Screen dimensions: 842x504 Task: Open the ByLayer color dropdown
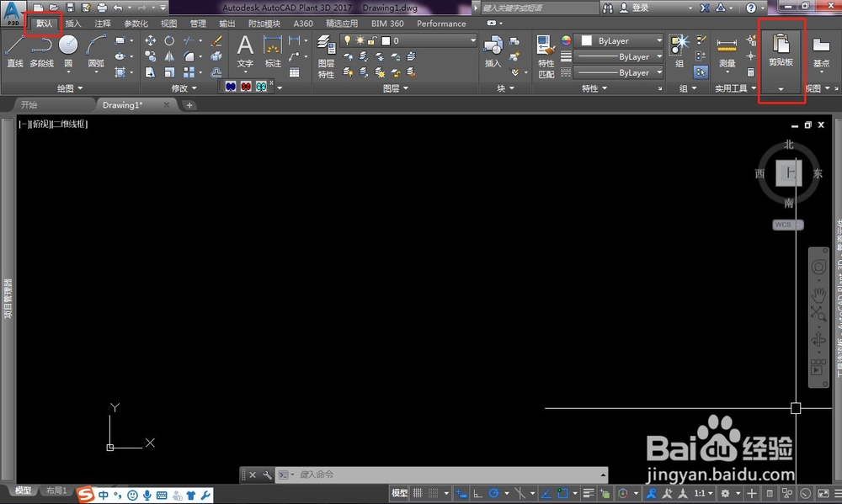click(x=619, y=40)
